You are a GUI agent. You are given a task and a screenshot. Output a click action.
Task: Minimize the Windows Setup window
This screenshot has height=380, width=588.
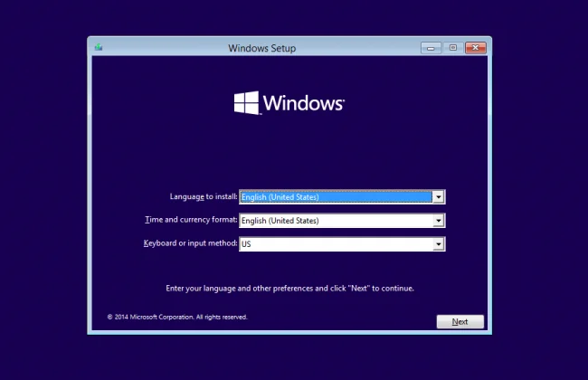432,48
